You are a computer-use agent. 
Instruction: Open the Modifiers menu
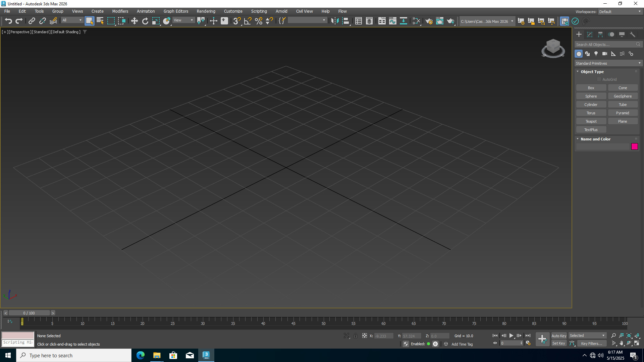[x=120, y=11]
